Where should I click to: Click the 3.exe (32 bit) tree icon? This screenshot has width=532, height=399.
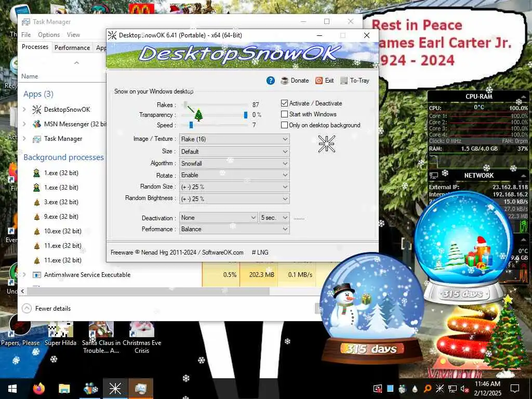point(37,202)
